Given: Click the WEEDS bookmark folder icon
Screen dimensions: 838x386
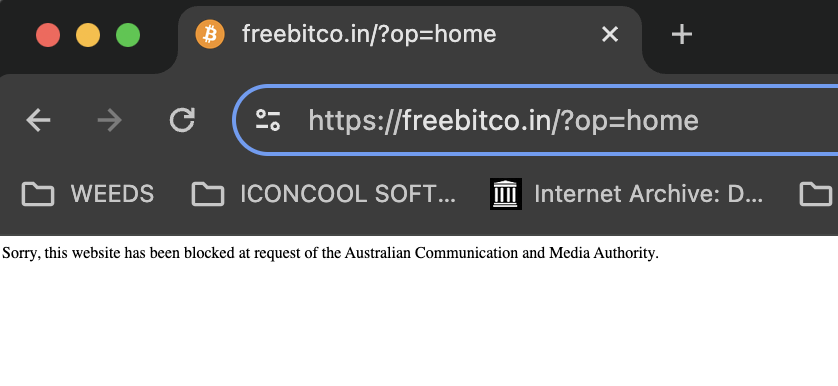Looking at the screenshot, I should 38,194.
